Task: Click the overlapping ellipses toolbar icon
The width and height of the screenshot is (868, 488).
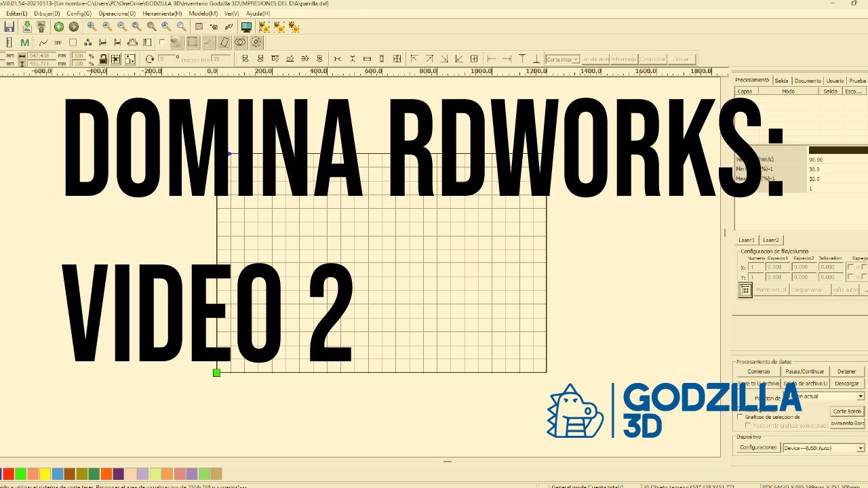Action: [x=240, y=42]
